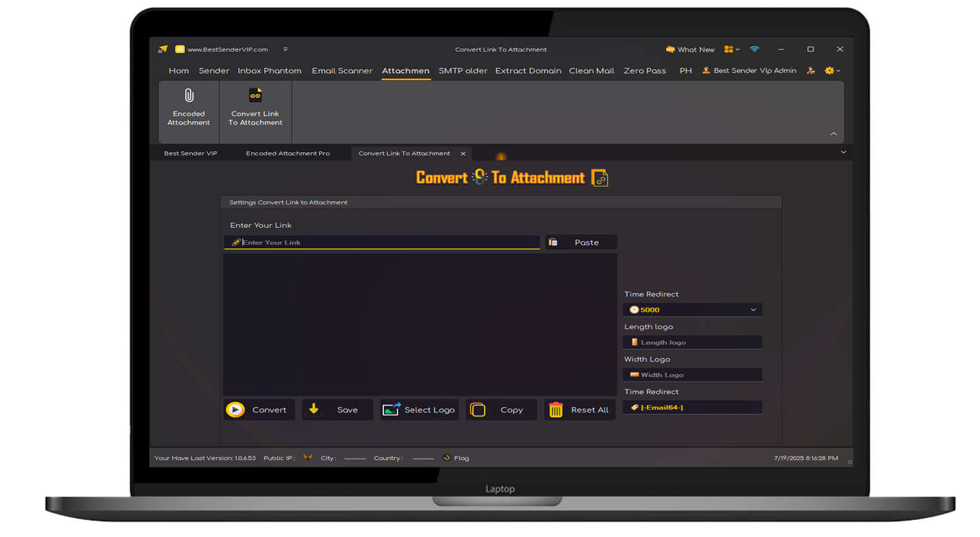Open the orange layout squares dropdown

(x=732, y=50)
